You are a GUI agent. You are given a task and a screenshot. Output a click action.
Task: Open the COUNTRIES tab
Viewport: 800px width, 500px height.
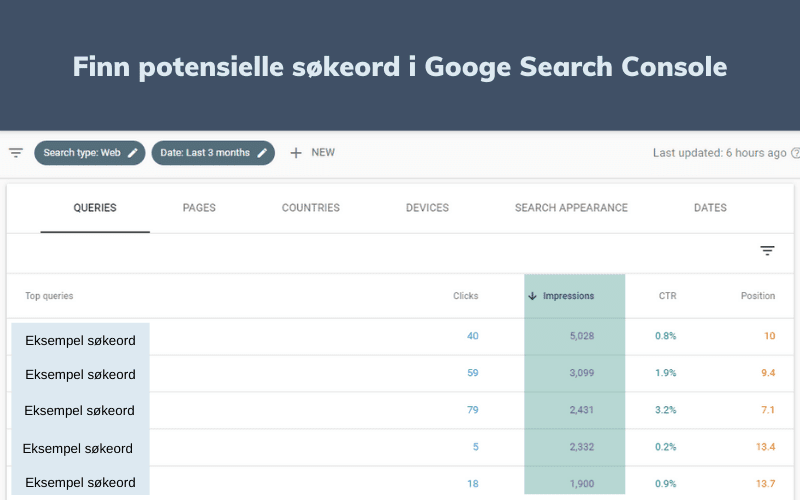(x=311, y=208)
